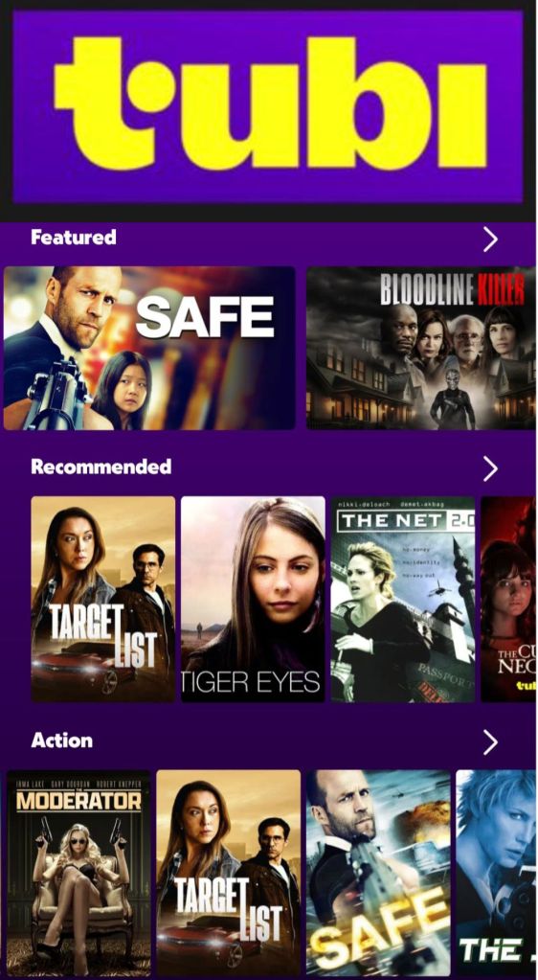Select the partially visible red horror poster

[508, 599]
